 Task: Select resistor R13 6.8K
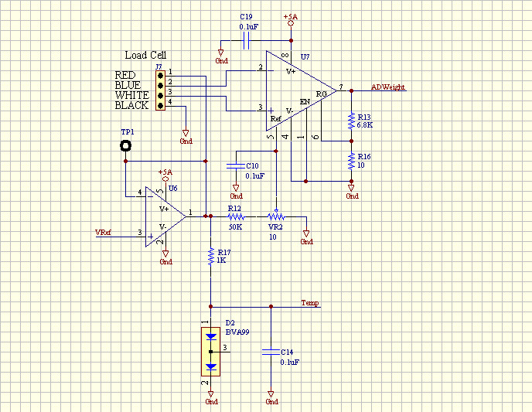coord(352,120)
